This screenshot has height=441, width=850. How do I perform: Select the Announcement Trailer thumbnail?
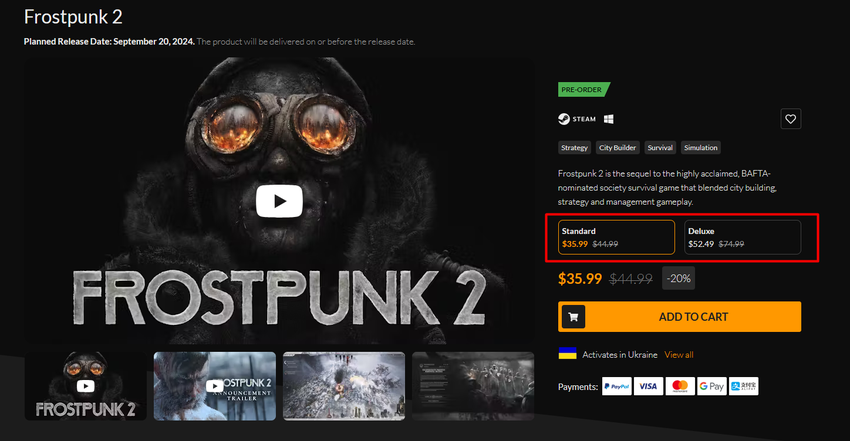pyautogui.click(x=214, y=385)
